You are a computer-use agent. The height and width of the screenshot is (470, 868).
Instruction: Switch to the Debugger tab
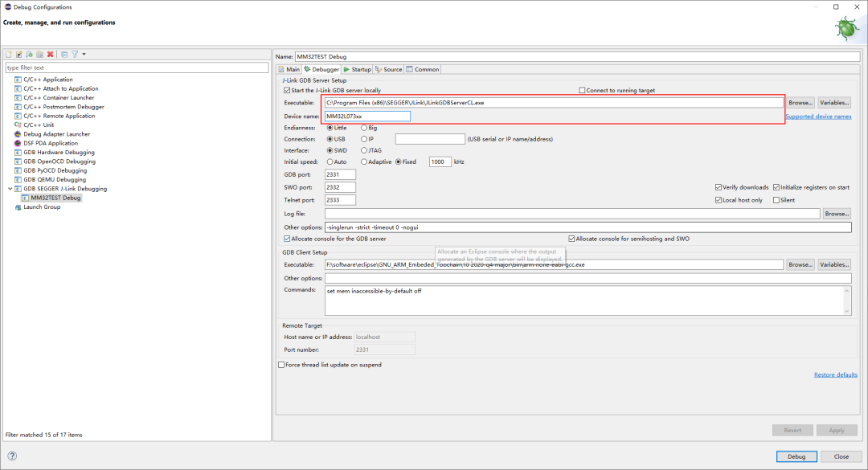[321, 70]
